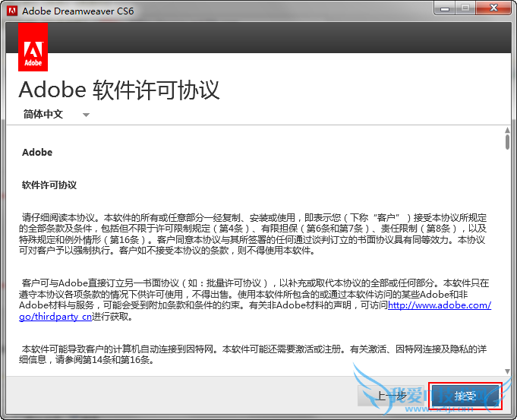The image size is (517, 420).
Task: Minimize the Dreamweaver CS6 installer window
Action: [445, 8]
